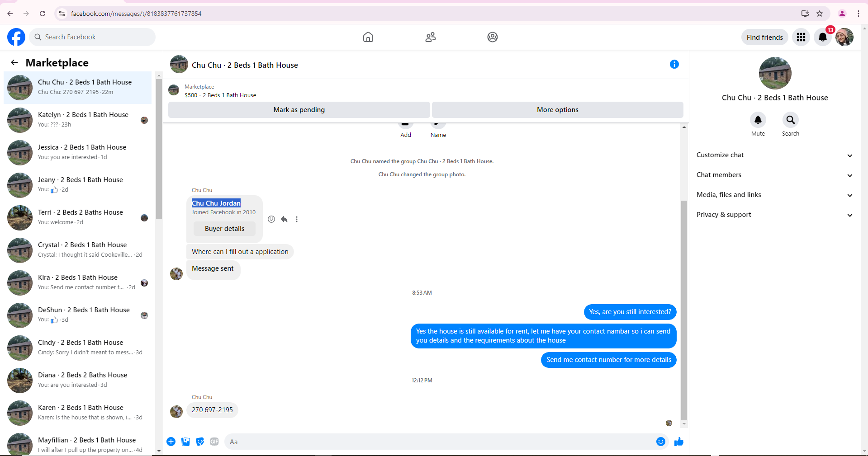Open the Groups icon in top navigation
This screenshot has width=868, height=456.
493,37
